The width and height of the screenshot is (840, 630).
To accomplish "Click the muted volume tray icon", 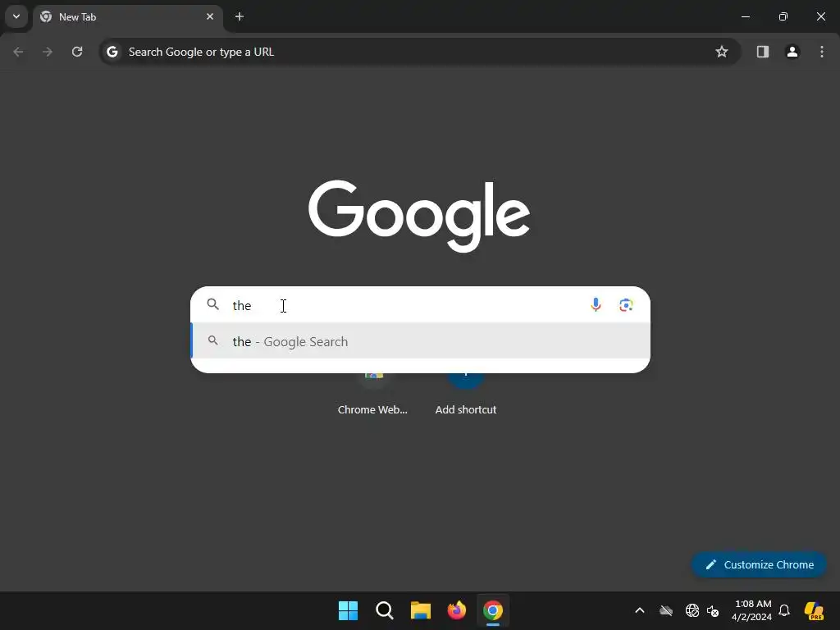I will (x=713, y=610).
